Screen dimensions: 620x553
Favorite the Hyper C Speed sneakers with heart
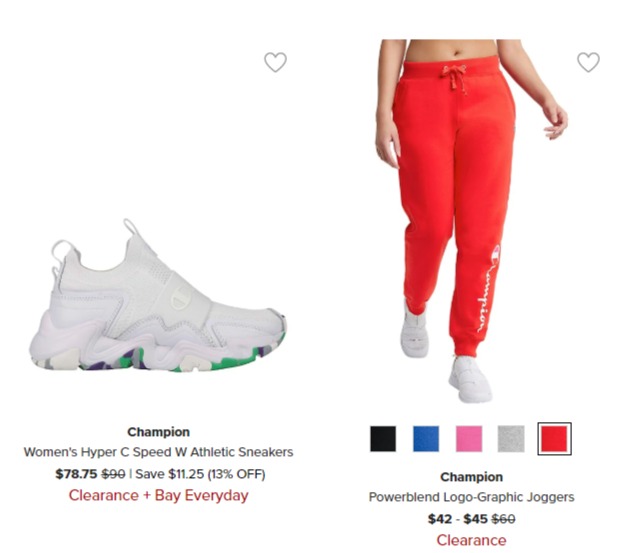[275, 62]
